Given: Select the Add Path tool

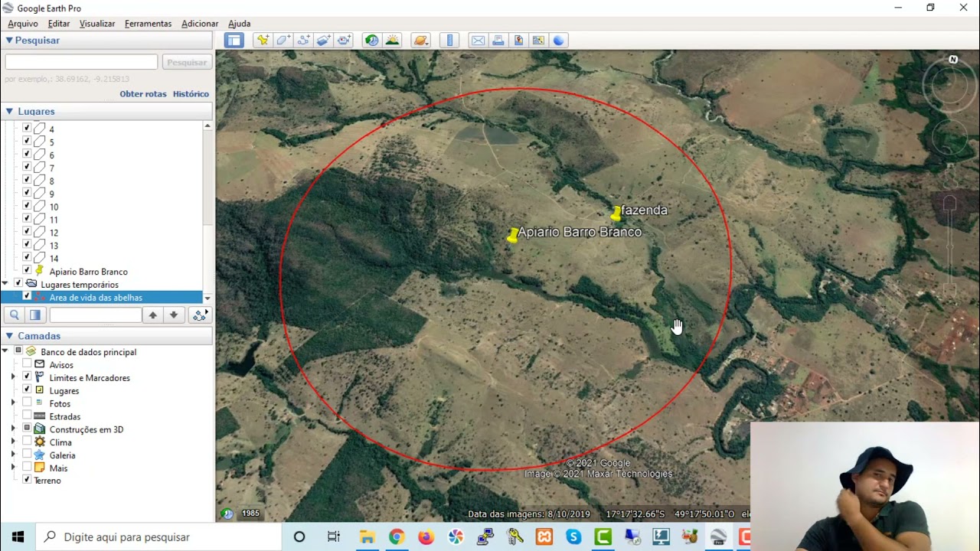Looking at the screenshot, I should click(303, 41).
